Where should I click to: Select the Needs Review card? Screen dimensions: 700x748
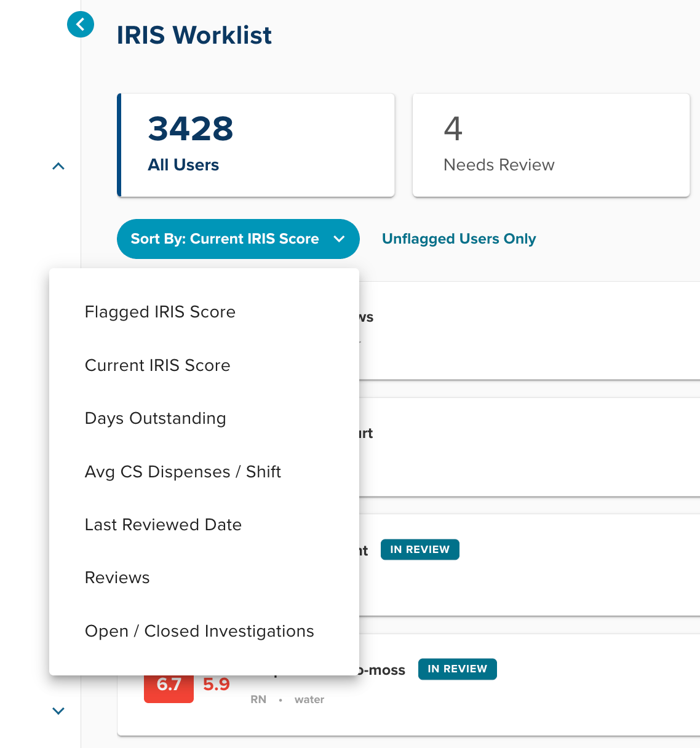(x=551, y=145)
